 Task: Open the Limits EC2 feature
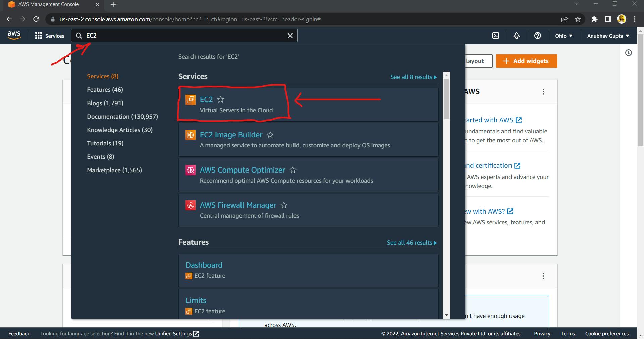[196, 300]
